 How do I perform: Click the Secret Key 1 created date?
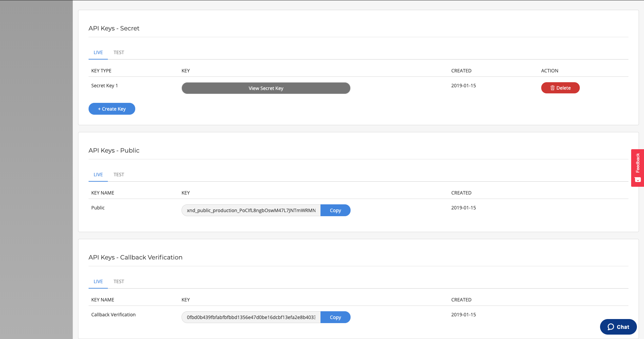tap(463, 86)
